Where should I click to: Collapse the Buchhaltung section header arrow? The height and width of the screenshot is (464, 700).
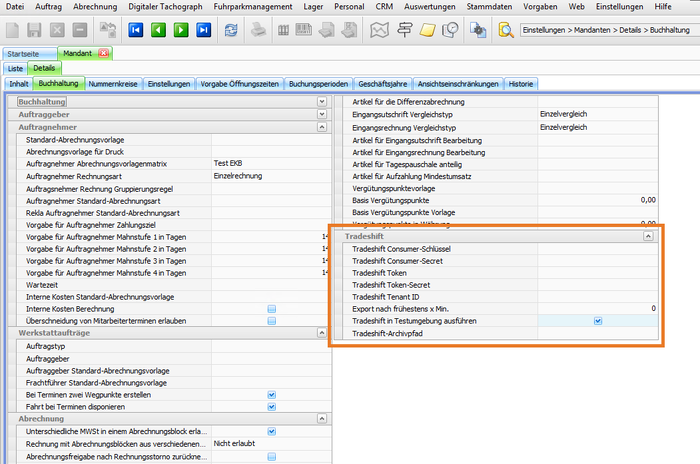point(321,102)
